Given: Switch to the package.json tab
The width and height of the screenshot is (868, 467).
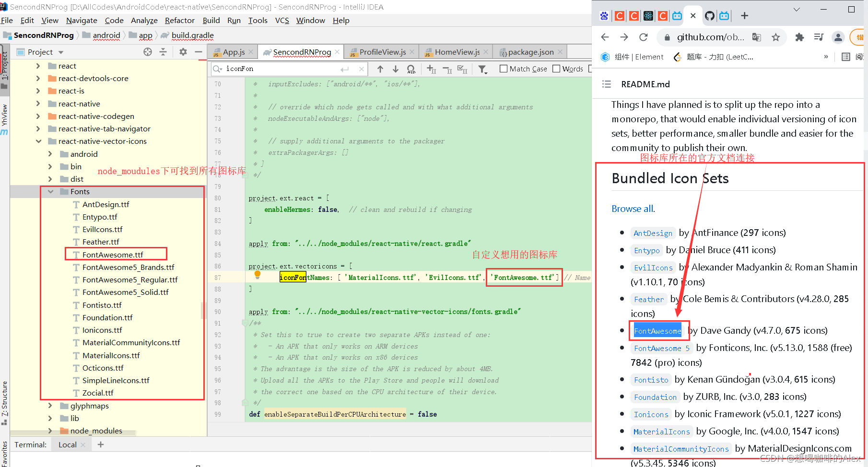Looking at the screenshot, I should pos(531,52).
